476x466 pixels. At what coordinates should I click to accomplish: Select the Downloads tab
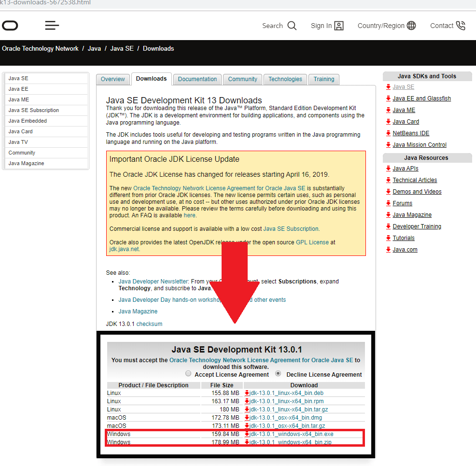coord(151,79)
